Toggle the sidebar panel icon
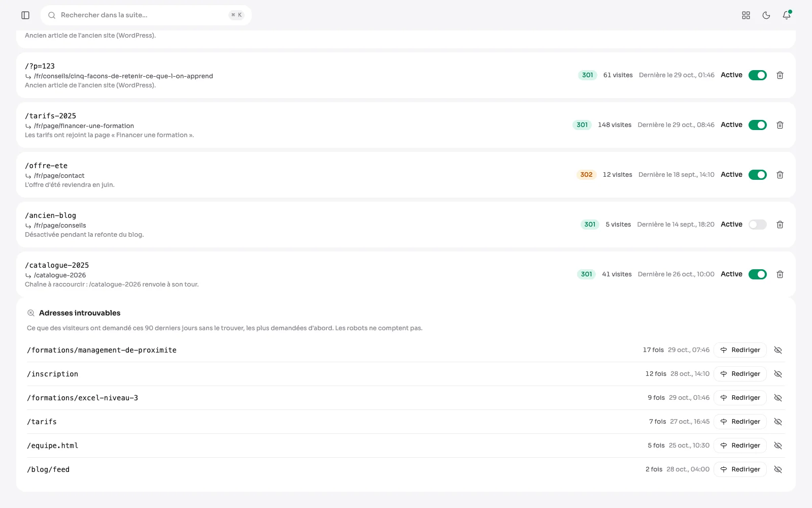The image size is (812, 508). [x=25, y=15]
